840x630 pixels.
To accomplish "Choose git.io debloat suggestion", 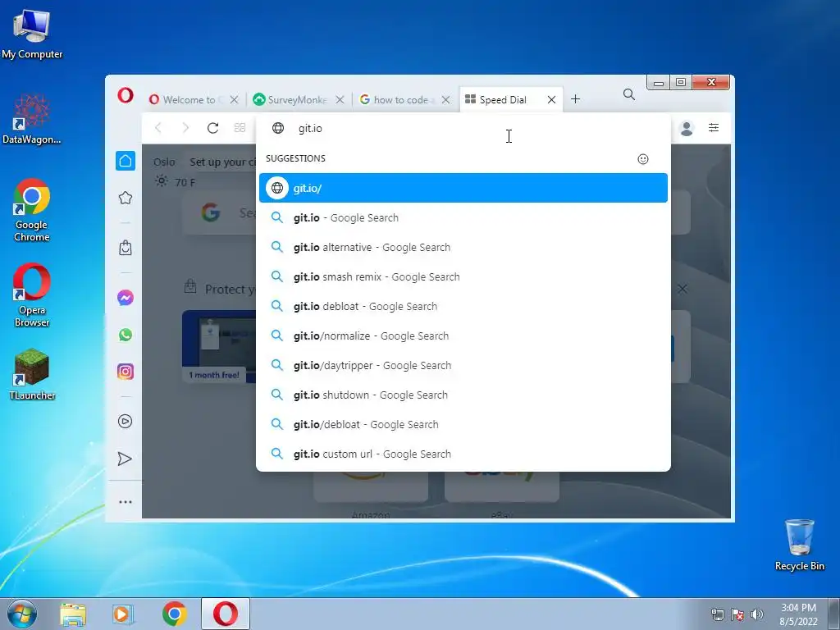I will click(x=463, y=306).
